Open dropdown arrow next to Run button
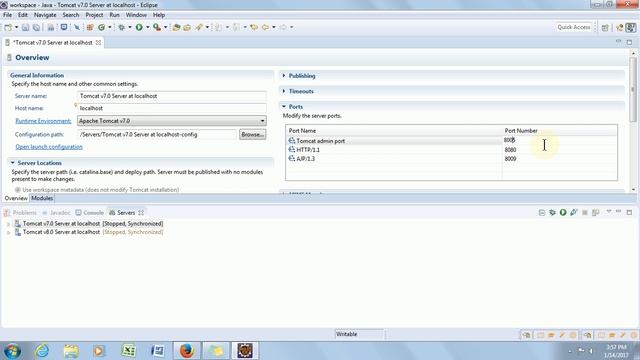The image size is (640, 360). point(147,27)
